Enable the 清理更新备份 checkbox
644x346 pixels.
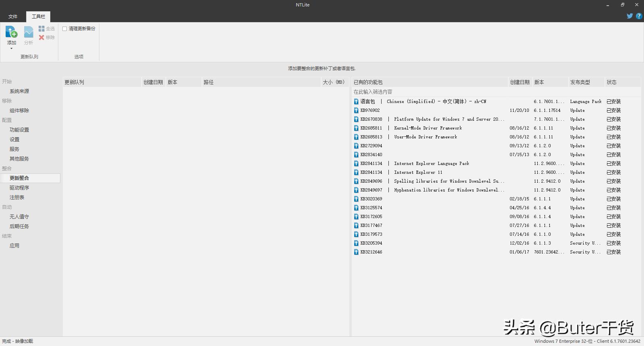coord(64,29)
